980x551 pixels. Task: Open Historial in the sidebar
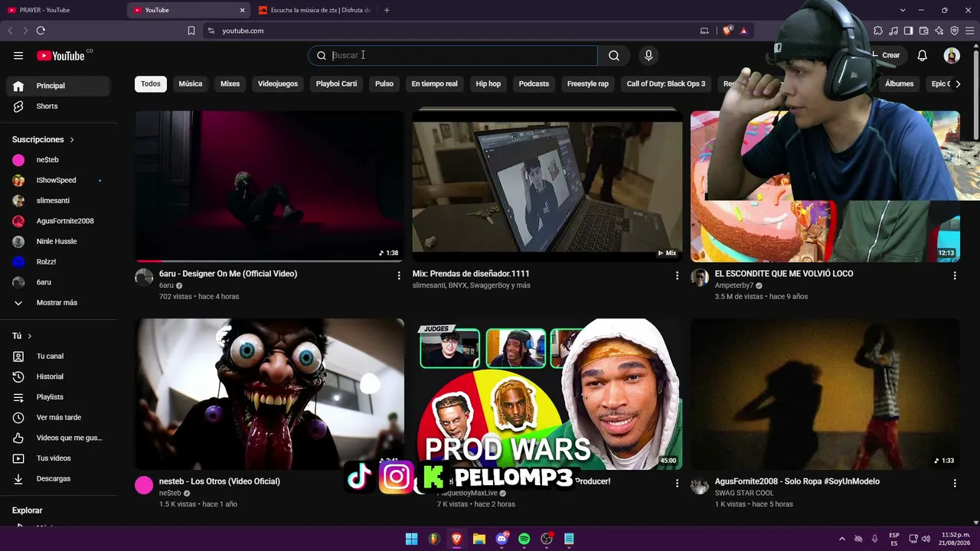tap(58, 377)
